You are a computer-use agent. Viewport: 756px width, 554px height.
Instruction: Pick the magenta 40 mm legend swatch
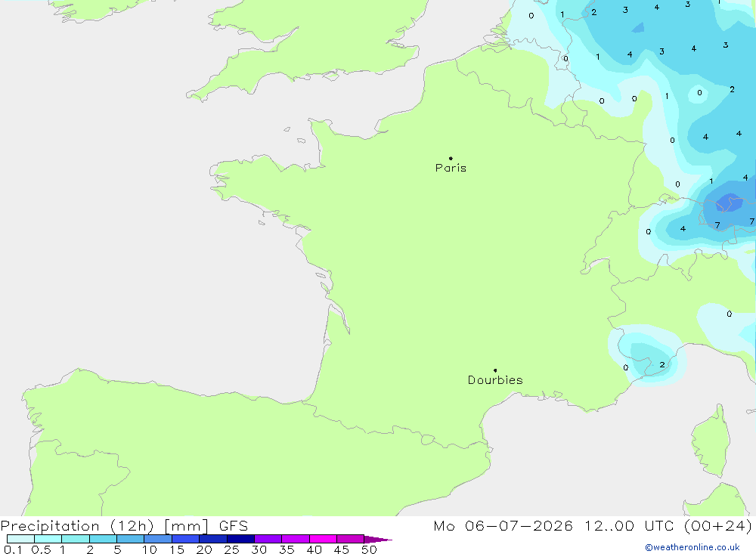coord(323,539)
